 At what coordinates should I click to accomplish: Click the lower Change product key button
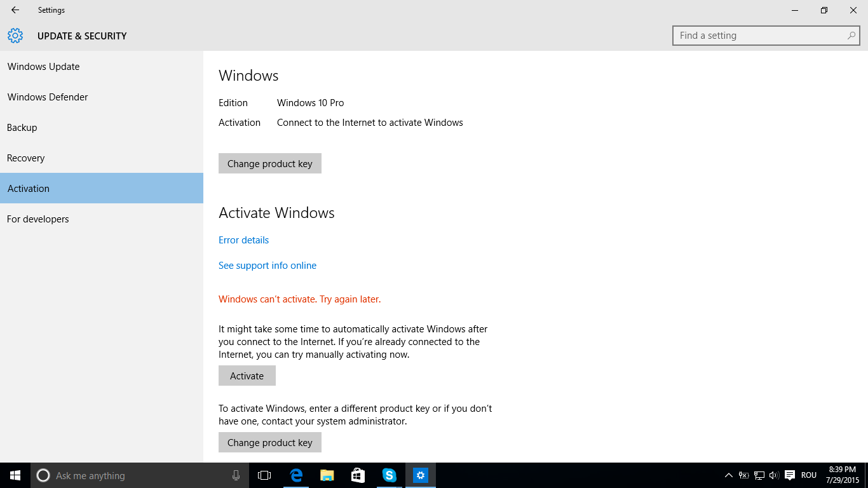click(270, 442)
